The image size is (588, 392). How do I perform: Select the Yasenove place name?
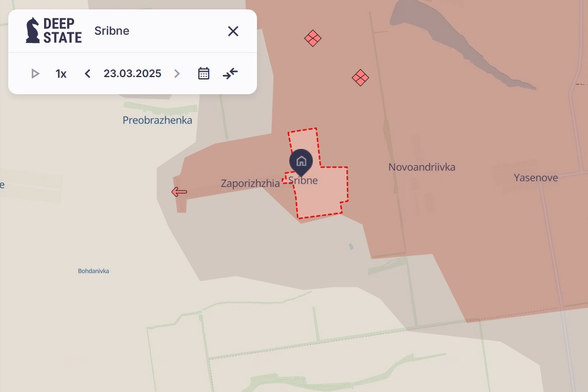[x=536, y=177]
